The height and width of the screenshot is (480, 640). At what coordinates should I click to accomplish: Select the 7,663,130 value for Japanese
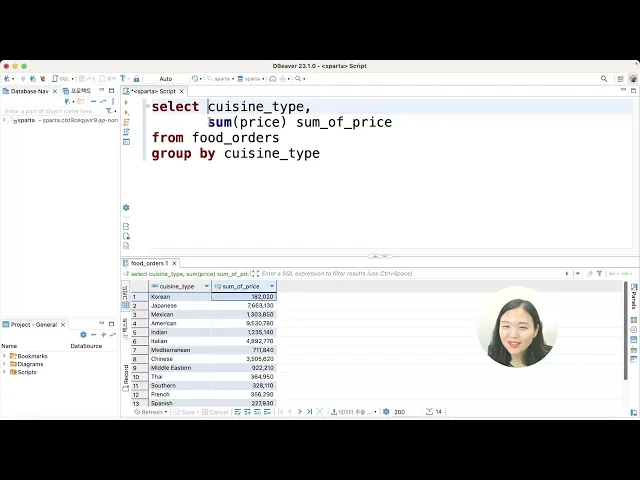[244, 306]
